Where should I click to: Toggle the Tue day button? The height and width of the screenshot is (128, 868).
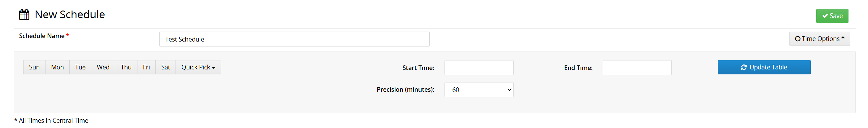tap(80, 67)
